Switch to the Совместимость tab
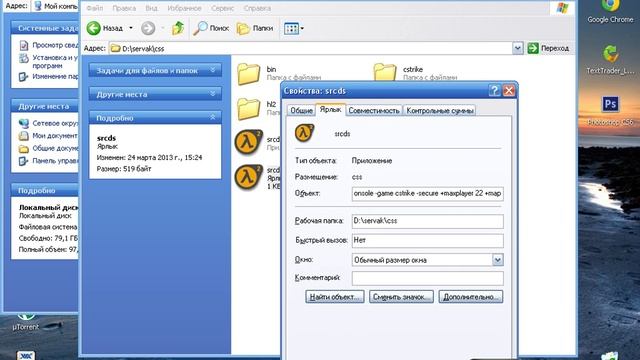The image size is (640, 360). tap(374, 111)
